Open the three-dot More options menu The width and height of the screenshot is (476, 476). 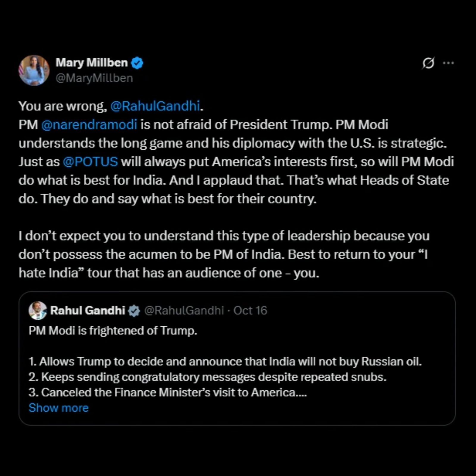[448, 63]
